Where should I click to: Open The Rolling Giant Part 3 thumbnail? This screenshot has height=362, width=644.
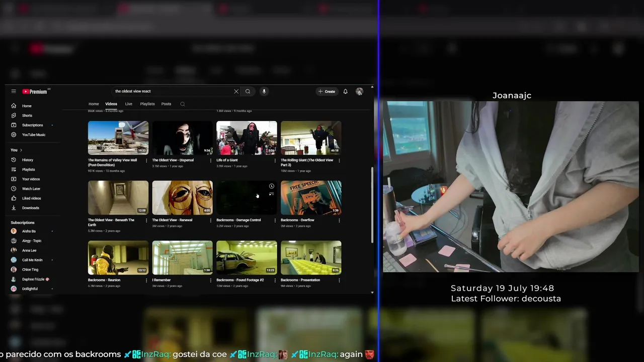(311, 138)
